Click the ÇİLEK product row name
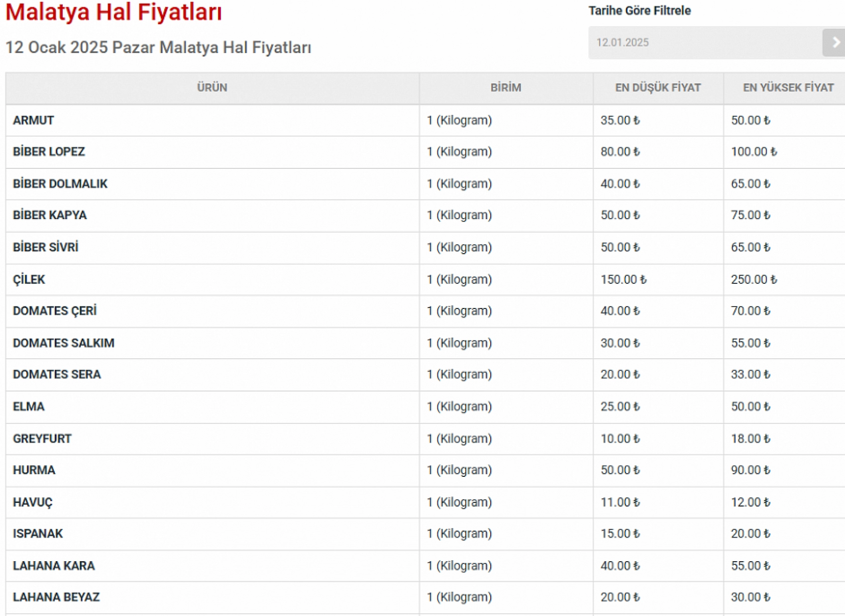Viewport: 845px width, 616px height. pyautogui.click(x=29, y=279)
